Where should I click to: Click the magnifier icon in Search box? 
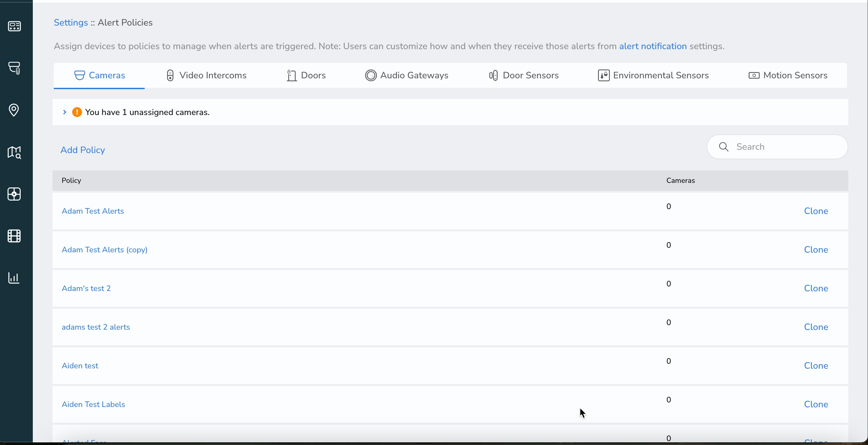click(x=723, y=147)
